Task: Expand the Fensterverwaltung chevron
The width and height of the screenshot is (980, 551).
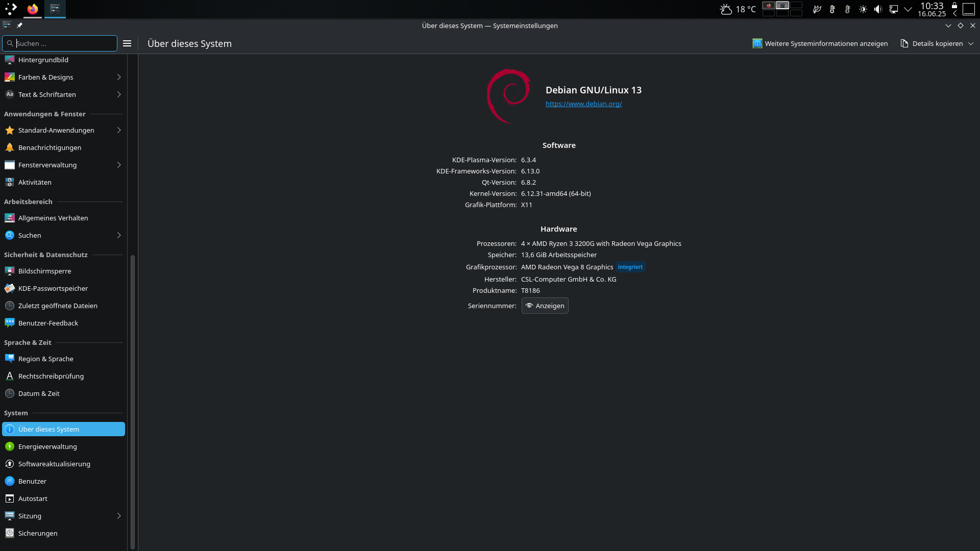Action: (119, 165)
